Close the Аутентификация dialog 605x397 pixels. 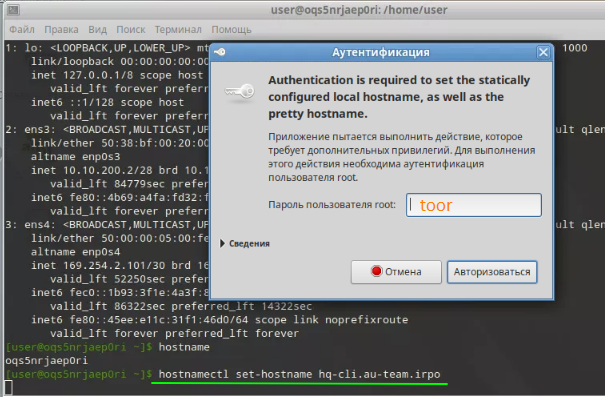coord(543,52)
